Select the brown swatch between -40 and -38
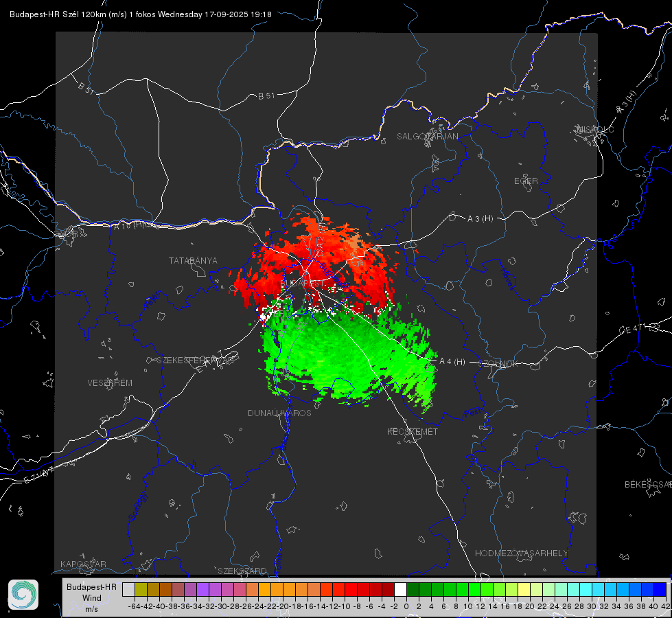 [165, 589]
